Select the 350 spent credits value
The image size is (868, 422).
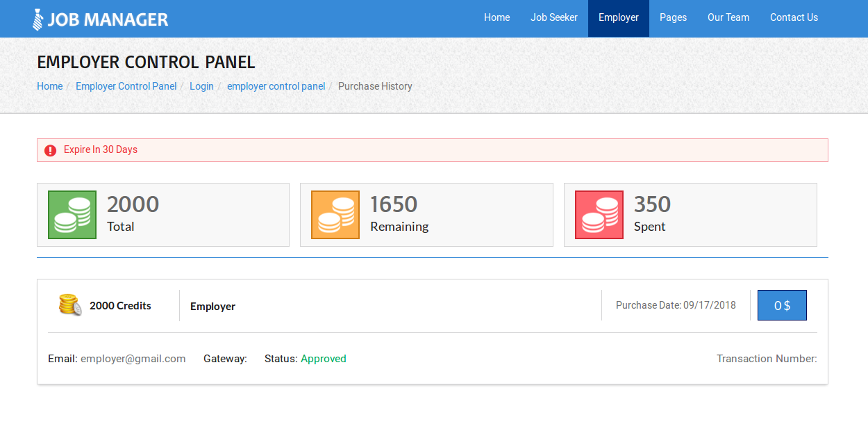tap(653, 204)
